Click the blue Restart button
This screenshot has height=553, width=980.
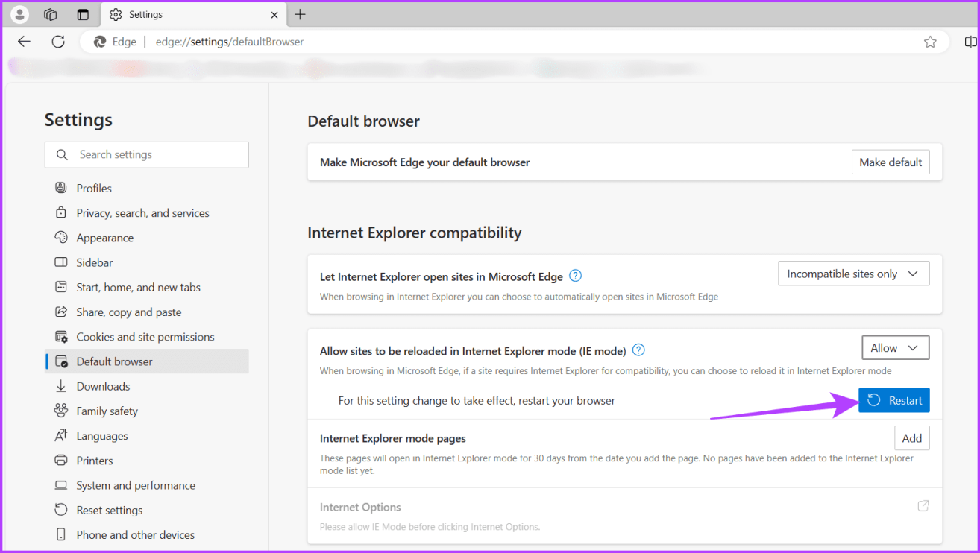[x=894, y=400]
